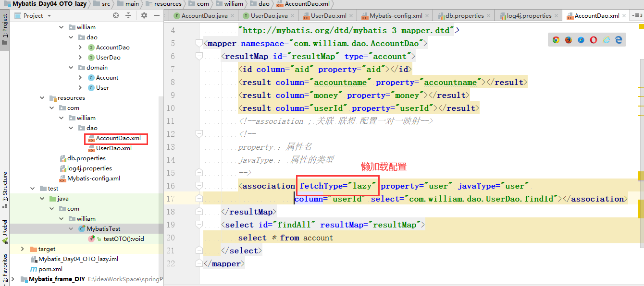This screenshot has width=644, height=286.
Task: Collapse the test folder
Action: pos(32,189)
